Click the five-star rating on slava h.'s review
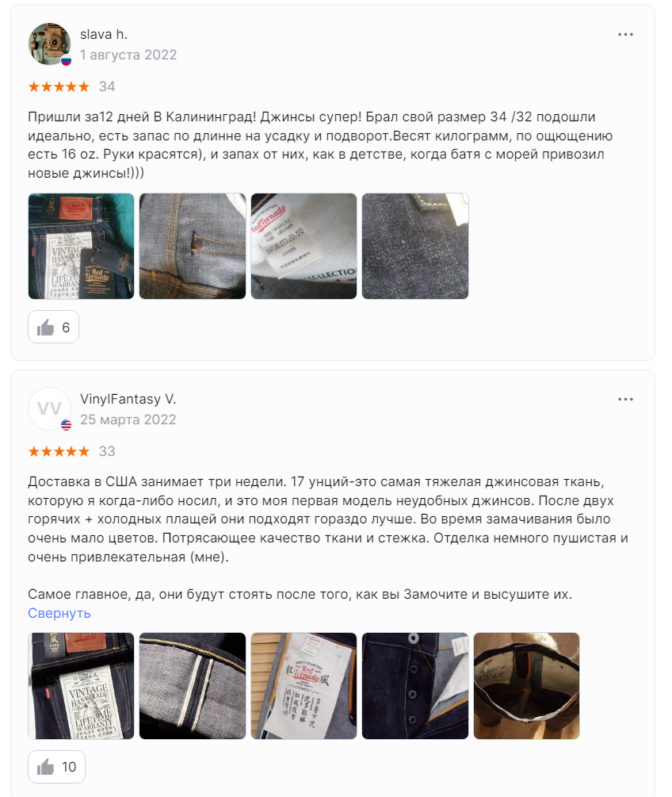 pyautogui.click(x=59, y=86)
